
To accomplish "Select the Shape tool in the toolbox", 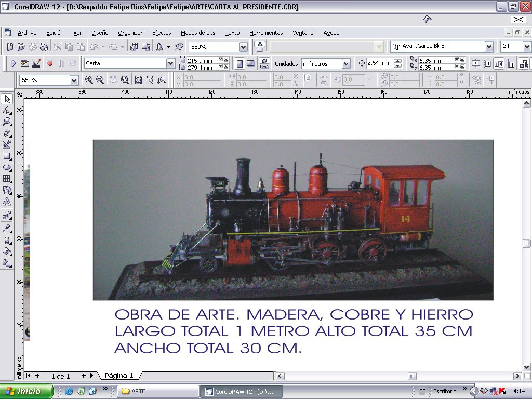I will (7, 110).
